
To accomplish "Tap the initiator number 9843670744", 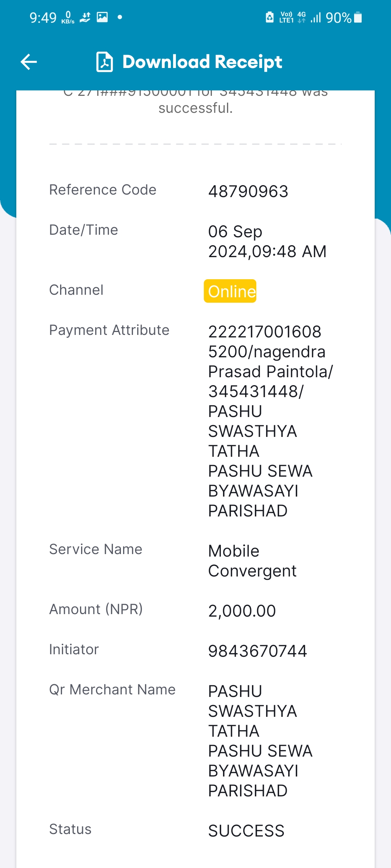I will [258, 651].
